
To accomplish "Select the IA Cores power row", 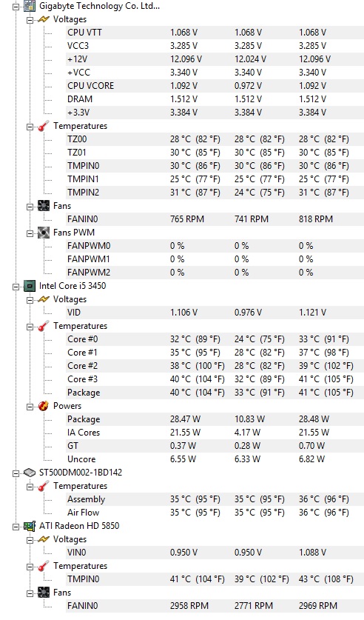I will click(x=215, y=433).
